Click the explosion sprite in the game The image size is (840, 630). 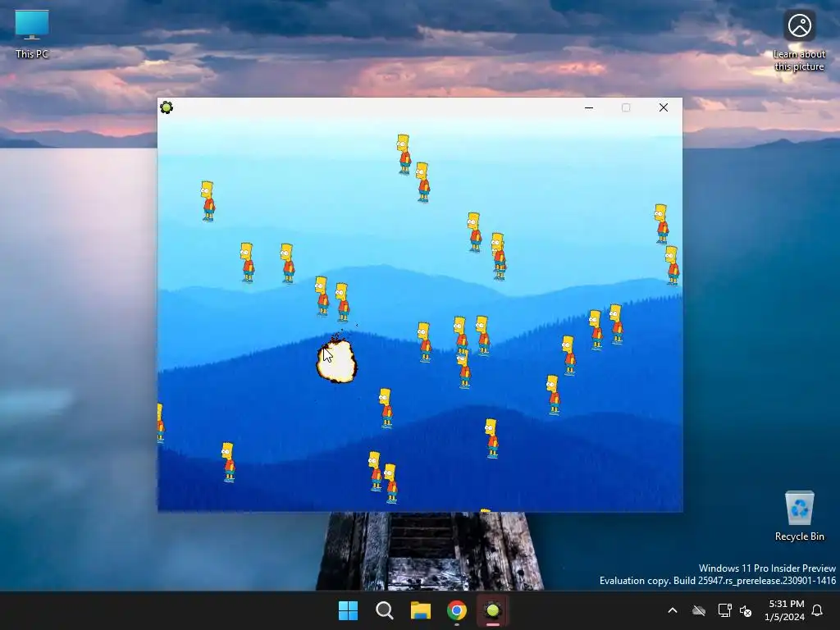(336, 360)
